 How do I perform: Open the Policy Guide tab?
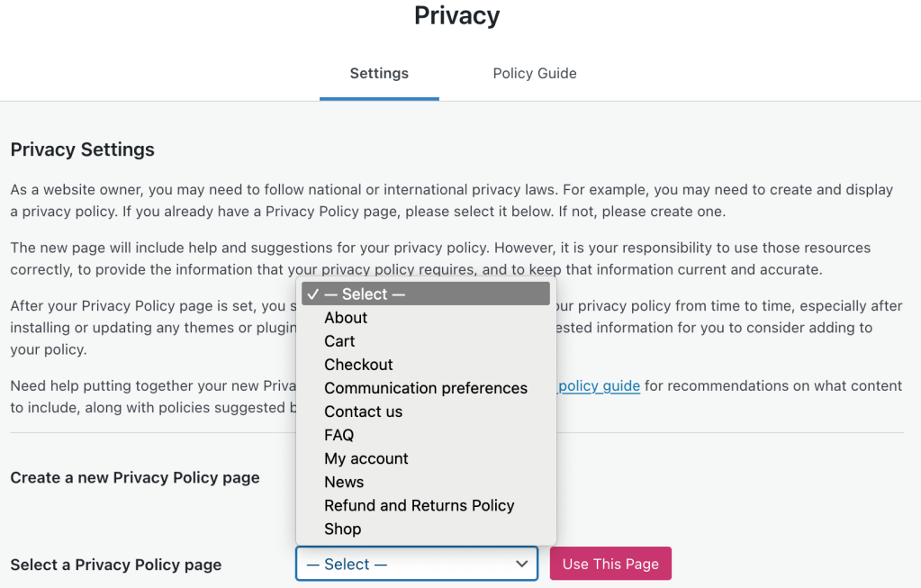[x=535, y=74]
